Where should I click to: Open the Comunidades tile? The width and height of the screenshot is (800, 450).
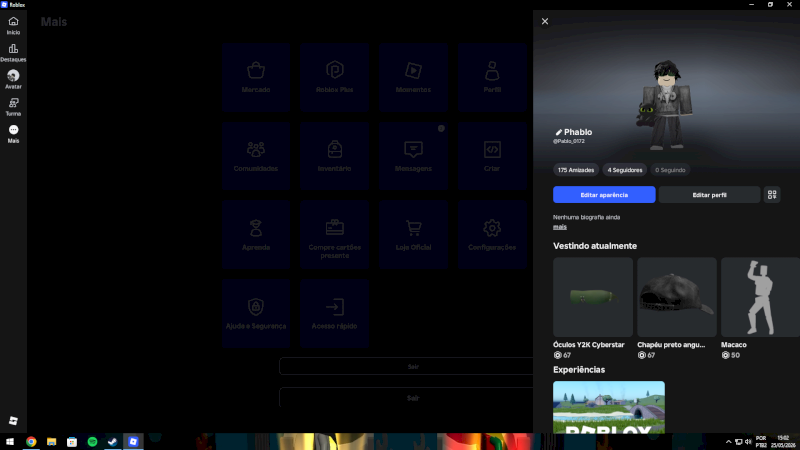coord(256,156)
